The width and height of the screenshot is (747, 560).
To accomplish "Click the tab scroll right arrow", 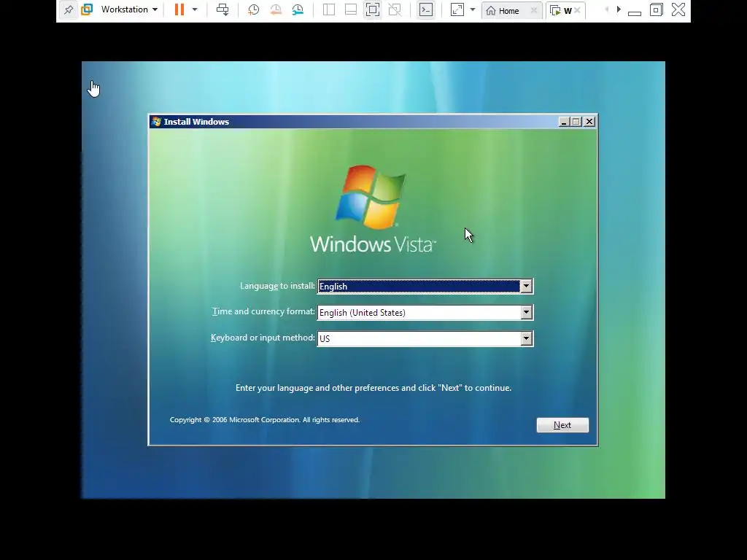I will pos(619,9).
